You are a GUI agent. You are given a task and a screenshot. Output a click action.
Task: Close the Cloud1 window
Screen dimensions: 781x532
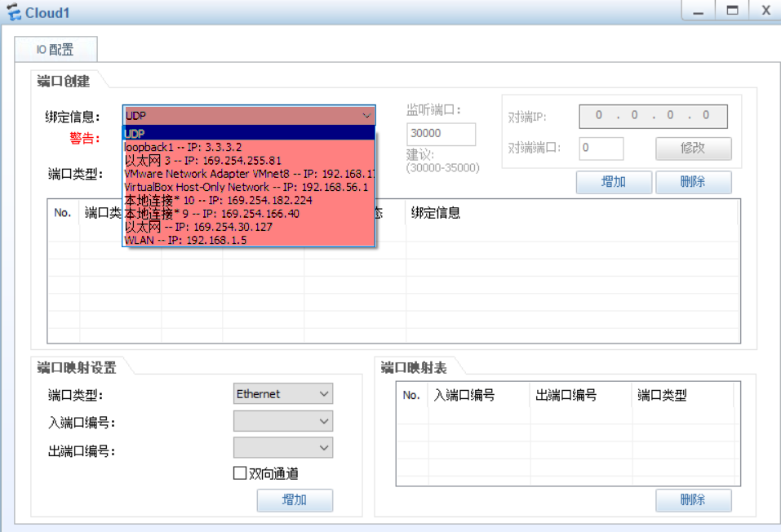tap(765, 11)
